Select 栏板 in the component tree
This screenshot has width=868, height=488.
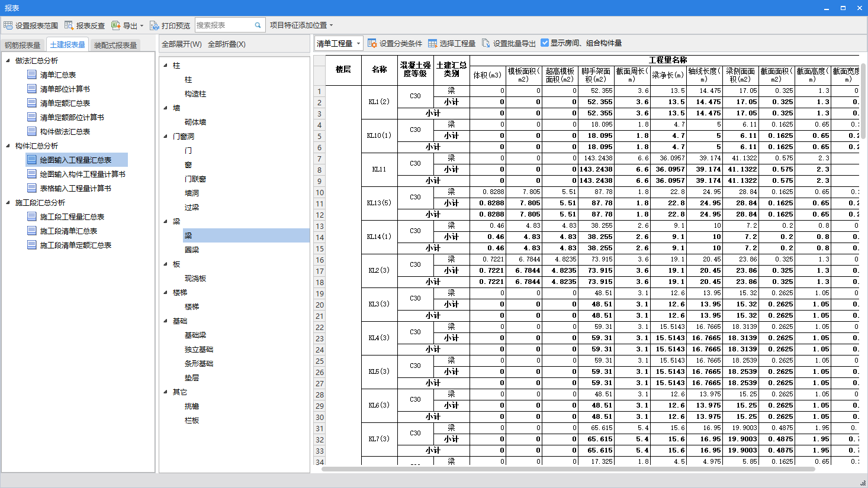coord(192,420)
